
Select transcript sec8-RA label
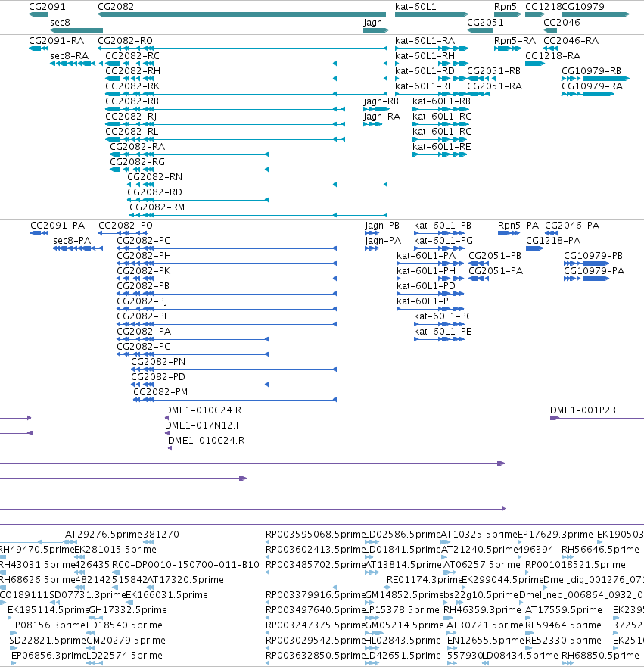70,56
